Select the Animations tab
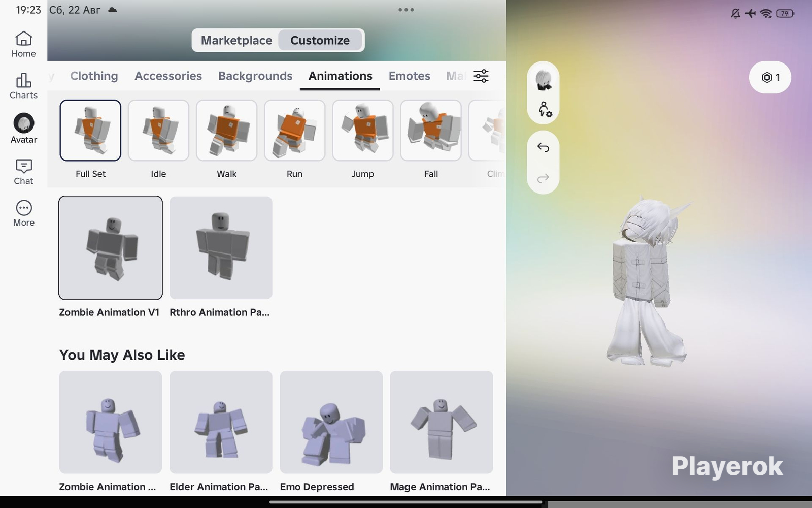Viewport: 812px width, 508px height. tap(340, 76)
